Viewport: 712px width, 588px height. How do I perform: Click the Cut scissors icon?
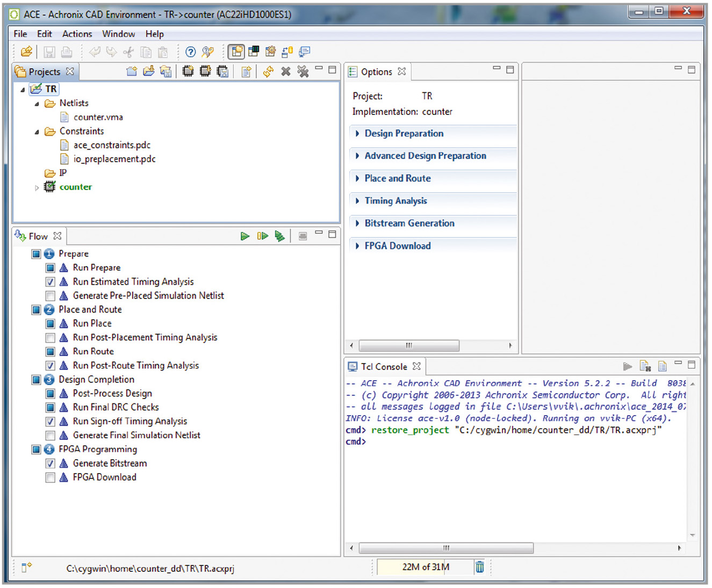[128, 52]
